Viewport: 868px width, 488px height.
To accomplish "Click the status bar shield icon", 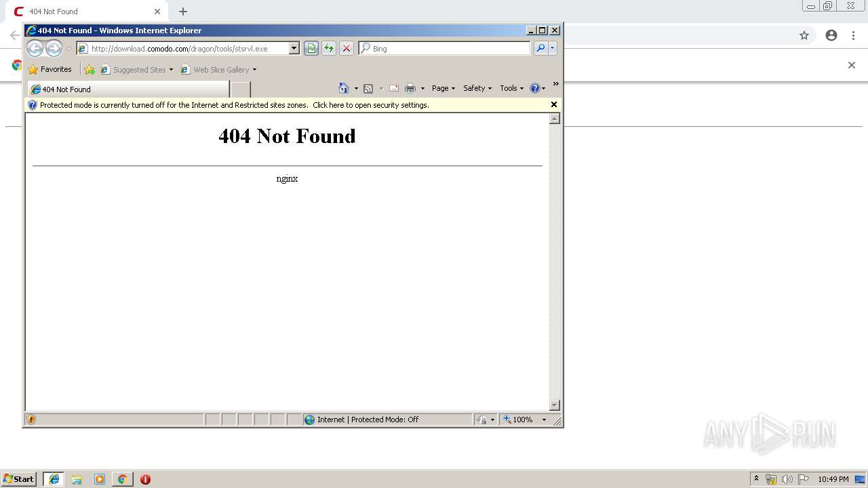I will tap(31, 420).
